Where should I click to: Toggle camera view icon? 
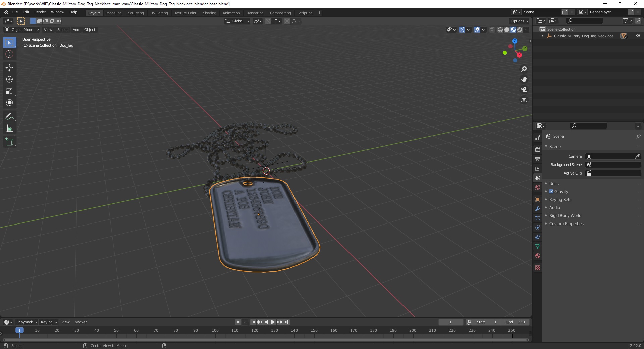524,90
